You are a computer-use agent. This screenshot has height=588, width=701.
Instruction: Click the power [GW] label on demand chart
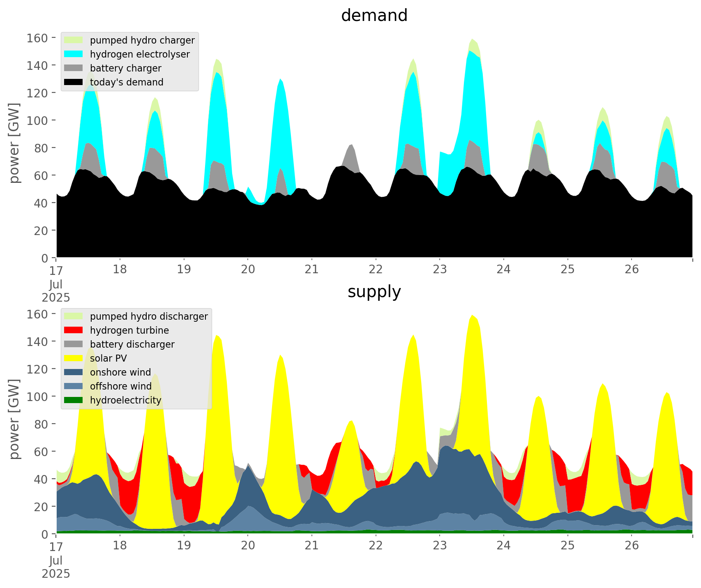click(x=14, y=143)
